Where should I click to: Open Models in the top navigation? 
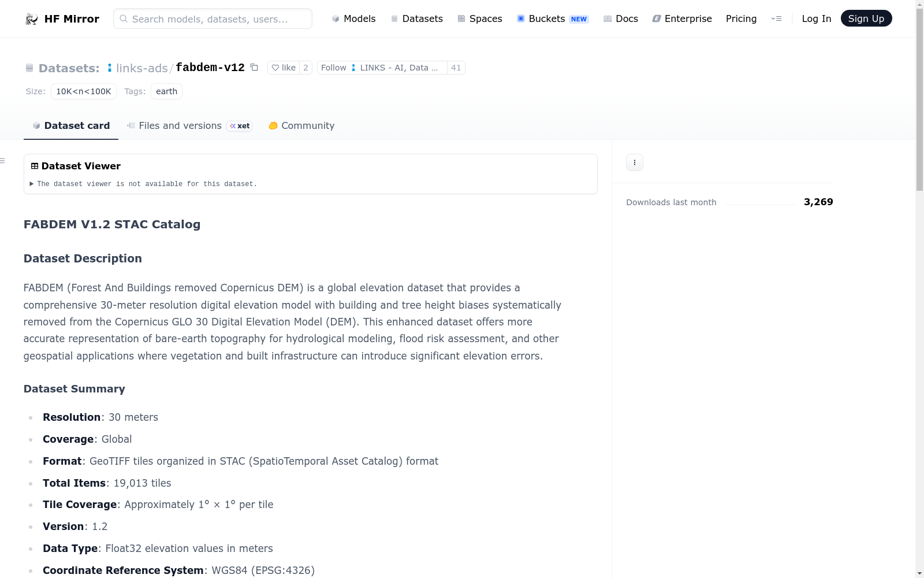click(353, 19)
